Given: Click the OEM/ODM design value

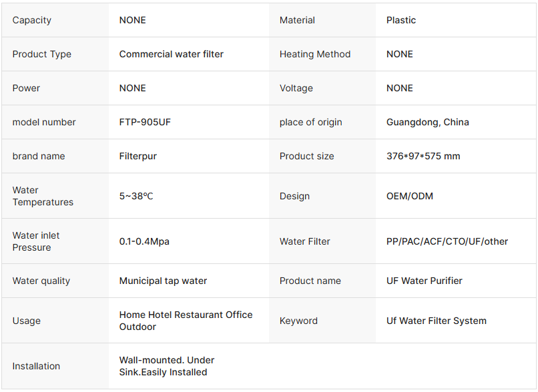Looking at the screenshot, I should pos(409,196).
